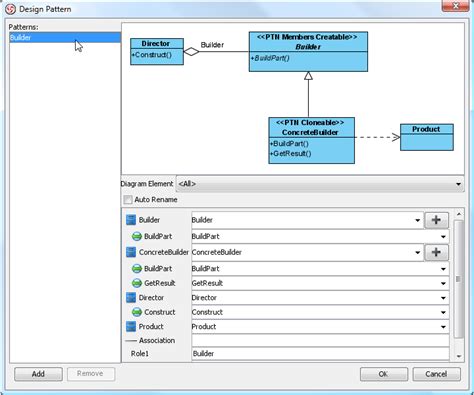The image size is (474, 395).
Task: Click the empty Association name field
Action: (x=320, y=341)
